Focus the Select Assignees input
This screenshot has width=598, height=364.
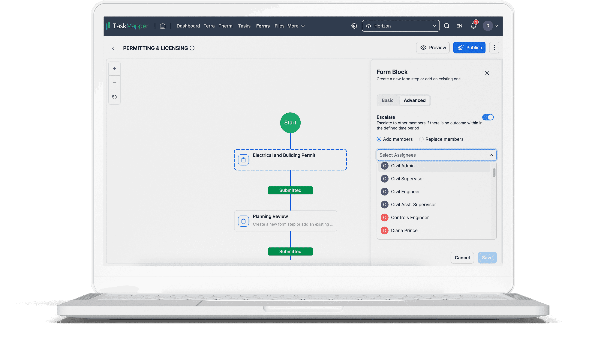(x=436, y=155)
